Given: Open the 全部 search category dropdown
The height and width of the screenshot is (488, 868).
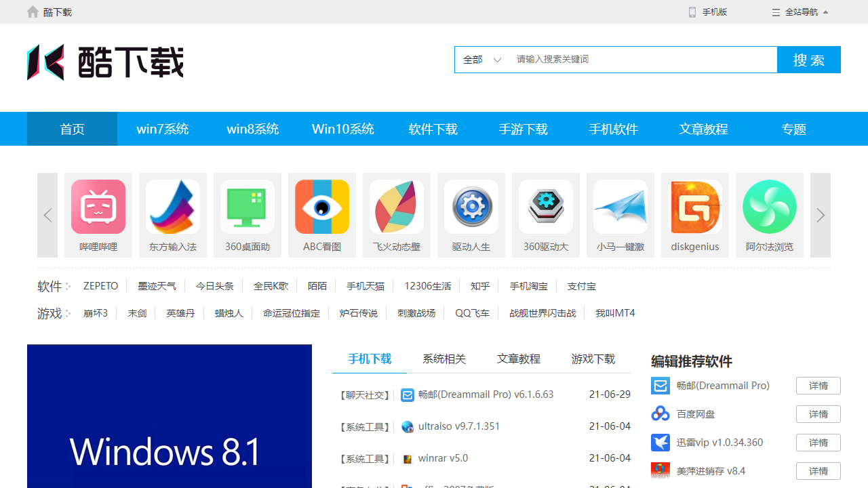Looking at the screenshot, I should [481, 60].
